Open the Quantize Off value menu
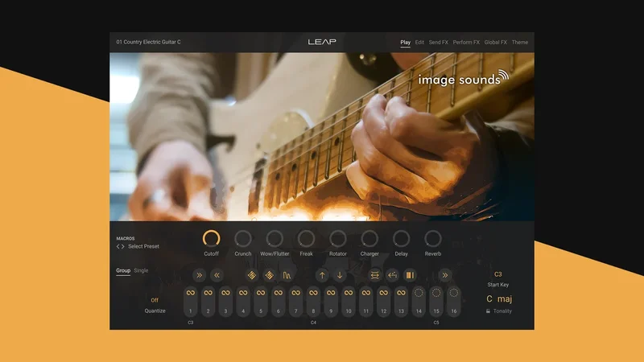 (x=155, y=300)
